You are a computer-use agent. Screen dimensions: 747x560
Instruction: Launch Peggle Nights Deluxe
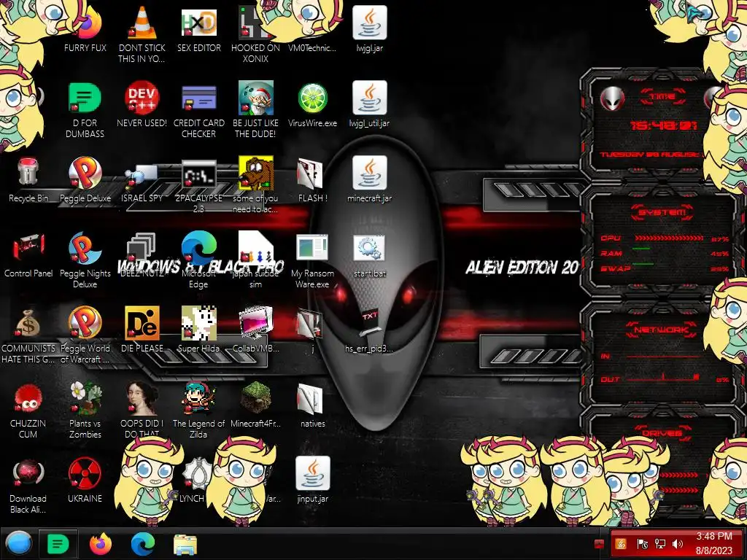(85, 248)
